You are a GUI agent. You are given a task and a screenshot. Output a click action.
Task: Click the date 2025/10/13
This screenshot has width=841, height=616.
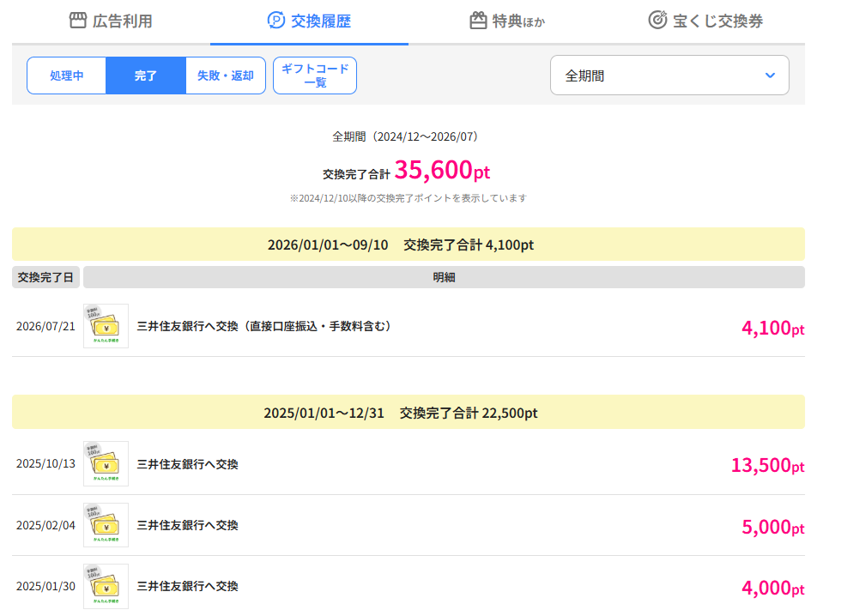45,464
